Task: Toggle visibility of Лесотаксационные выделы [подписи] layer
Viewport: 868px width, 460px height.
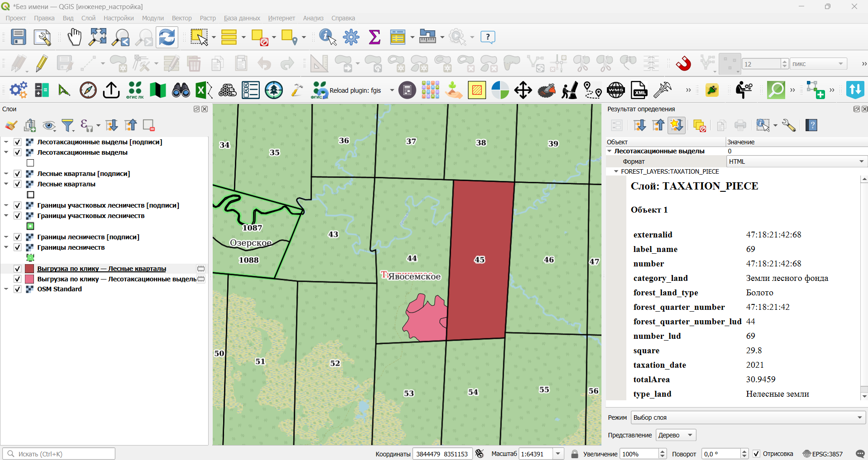Action: pos(18,142)
